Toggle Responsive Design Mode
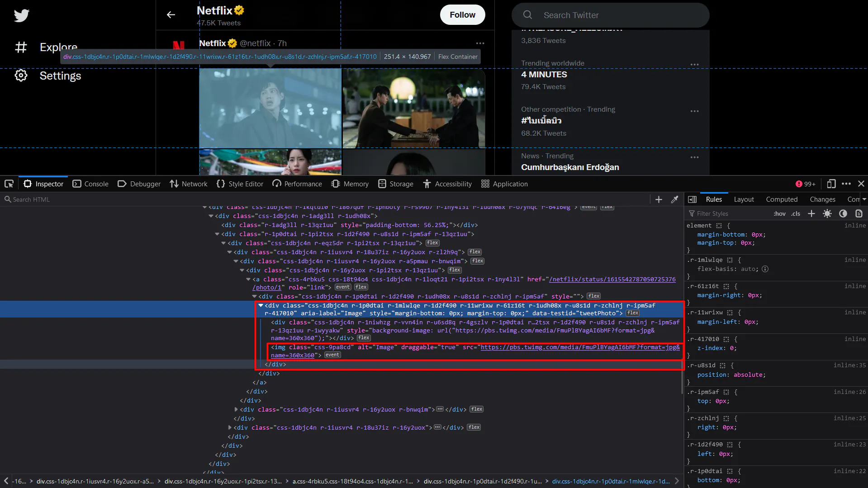This screenshot has width=868, height=488. 831,184
